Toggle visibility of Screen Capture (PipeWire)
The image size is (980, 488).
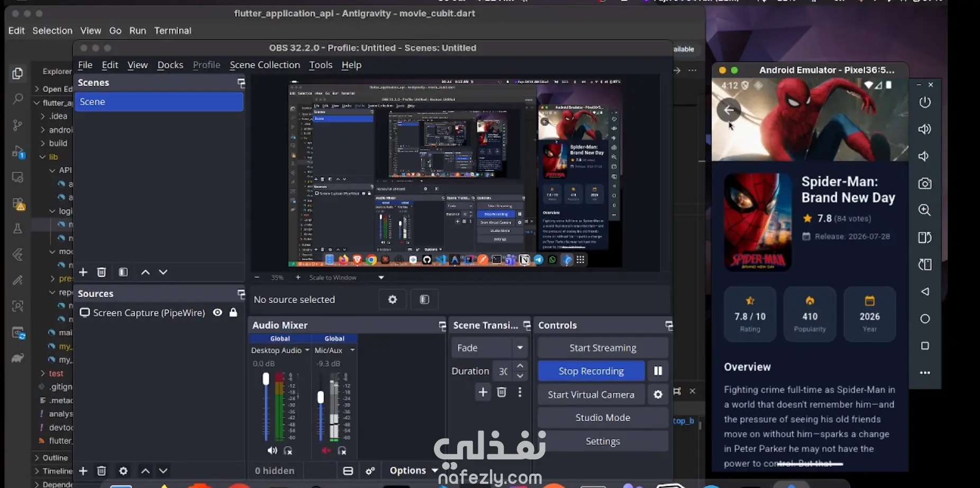(x=217, y=312)
